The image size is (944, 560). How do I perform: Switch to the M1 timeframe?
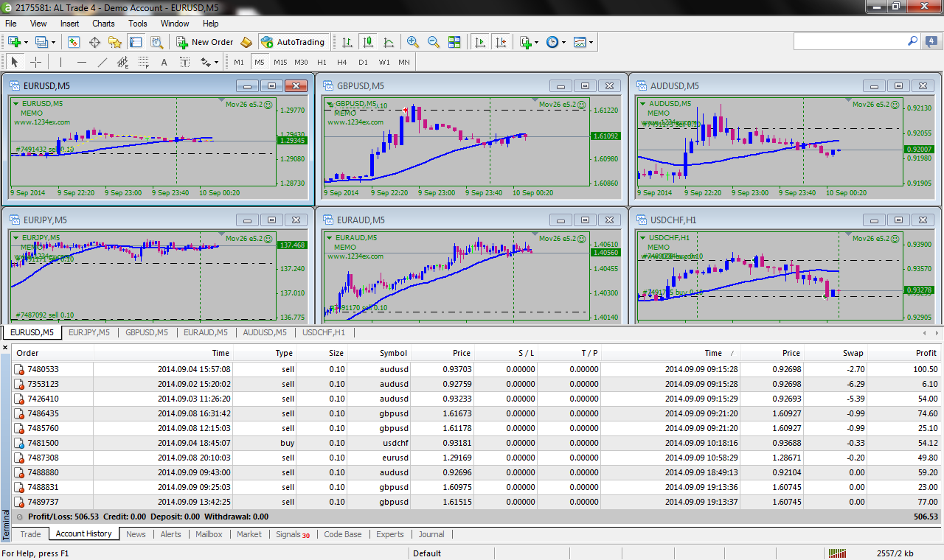click(x=239, y=62)
